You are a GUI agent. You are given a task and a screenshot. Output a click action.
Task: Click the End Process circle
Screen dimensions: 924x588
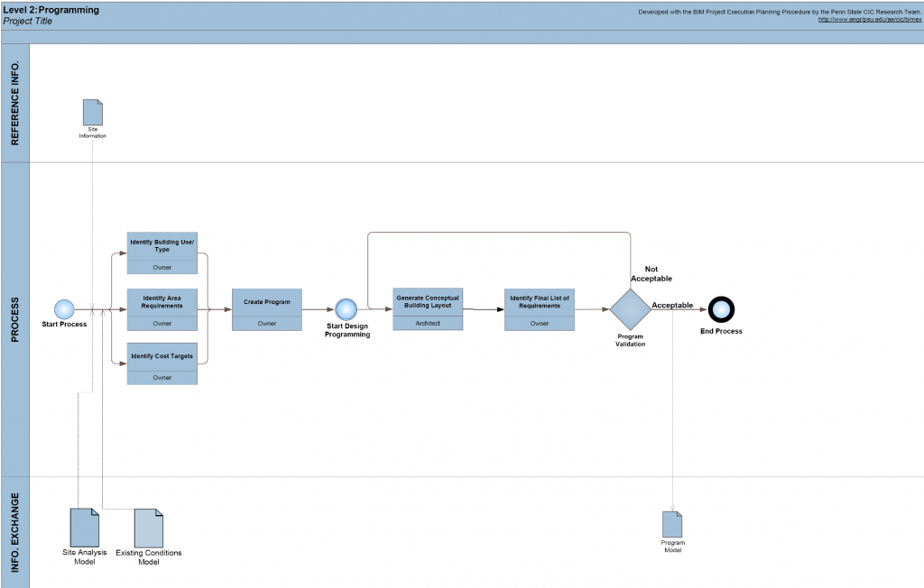coord(721,309)
